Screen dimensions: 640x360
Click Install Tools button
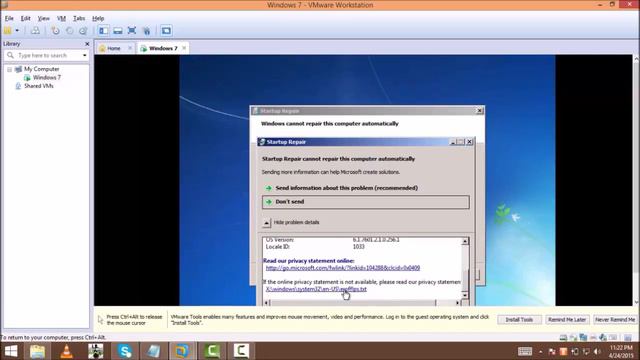coord(519,320)
